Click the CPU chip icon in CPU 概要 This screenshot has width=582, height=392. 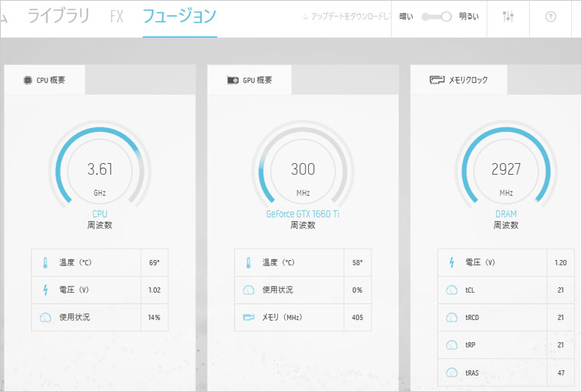click(27, 80)
